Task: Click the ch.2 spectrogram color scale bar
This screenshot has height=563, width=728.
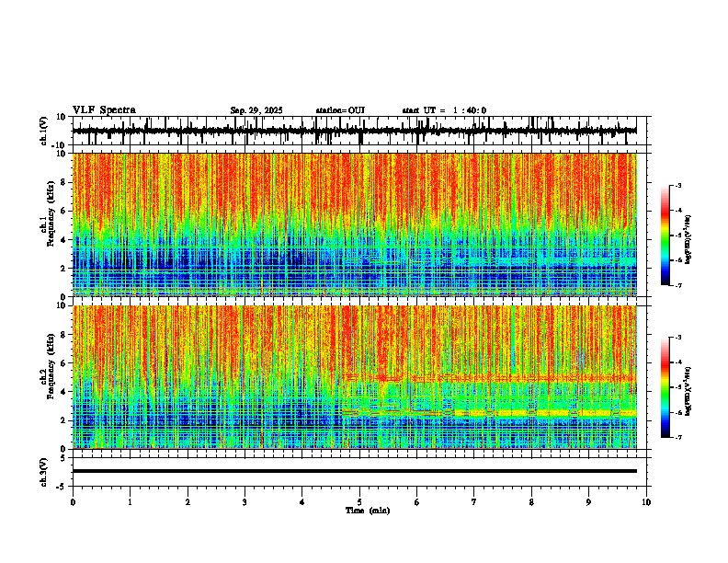Action: point(665,387)
